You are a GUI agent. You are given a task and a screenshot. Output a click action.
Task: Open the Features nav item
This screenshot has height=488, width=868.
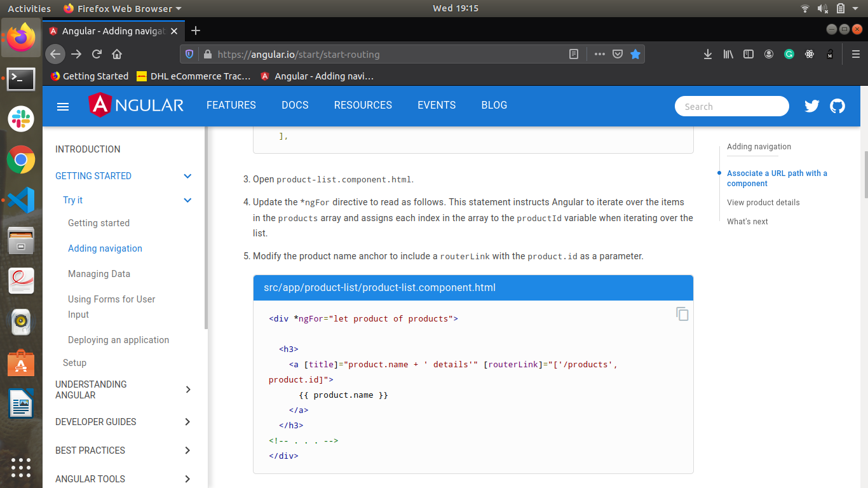click(231, 105)
